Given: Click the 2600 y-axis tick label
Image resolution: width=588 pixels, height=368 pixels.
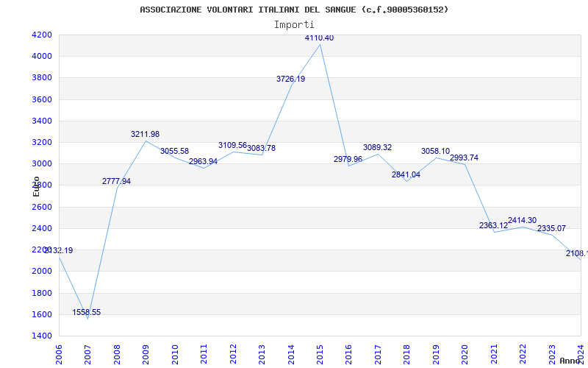Looking at the screenshot, I should [43, 207].
